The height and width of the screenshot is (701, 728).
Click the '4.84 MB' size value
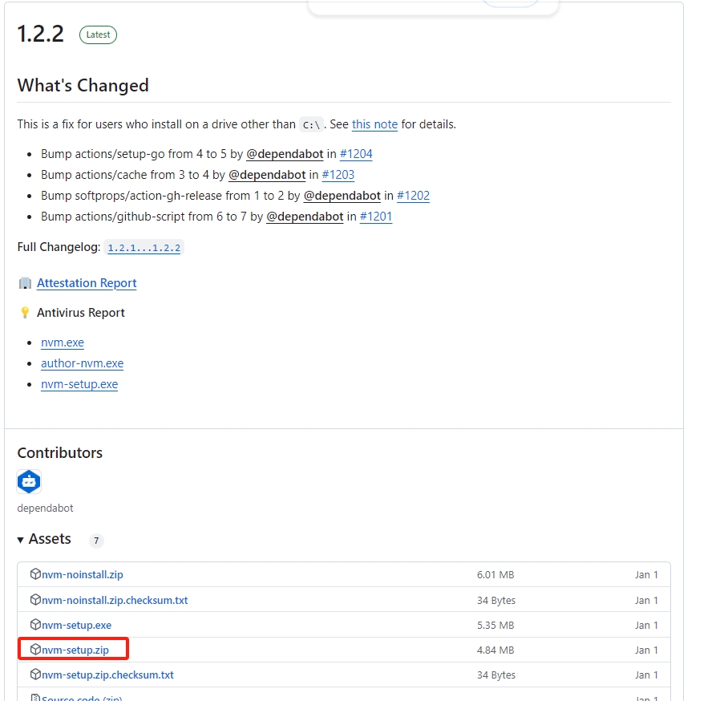click(495, 650)
